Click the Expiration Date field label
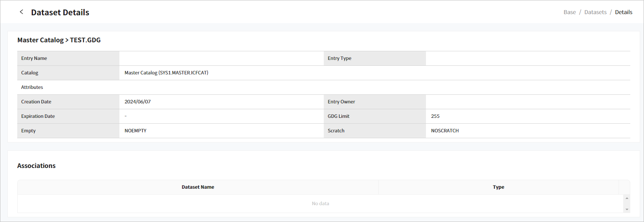Image resolution: width=644 pixels, height=222 pixels. click(x=38, y=116)
